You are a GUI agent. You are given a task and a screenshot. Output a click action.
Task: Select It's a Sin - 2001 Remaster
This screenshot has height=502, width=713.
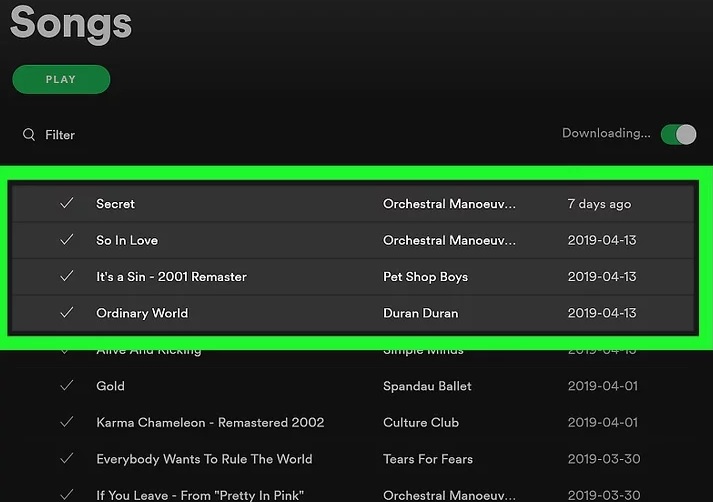tap(171, 276)
